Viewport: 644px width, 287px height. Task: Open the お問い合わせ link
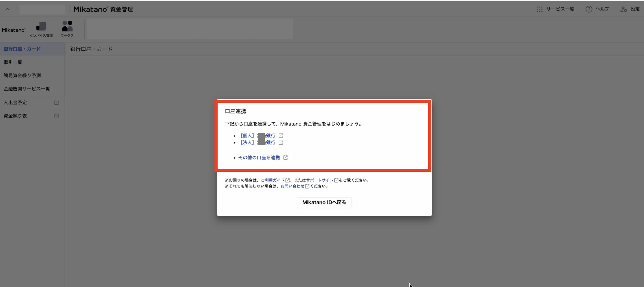point(292,186)
